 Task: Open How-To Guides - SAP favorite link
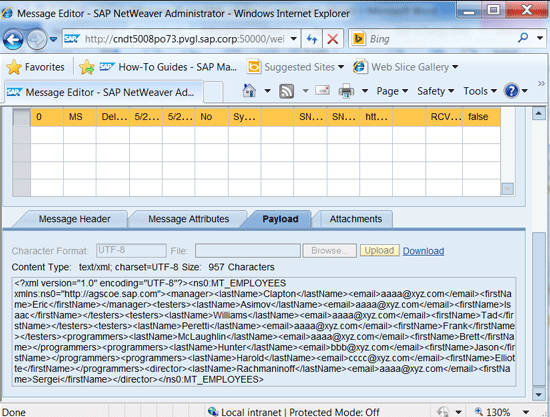[168, 67]
